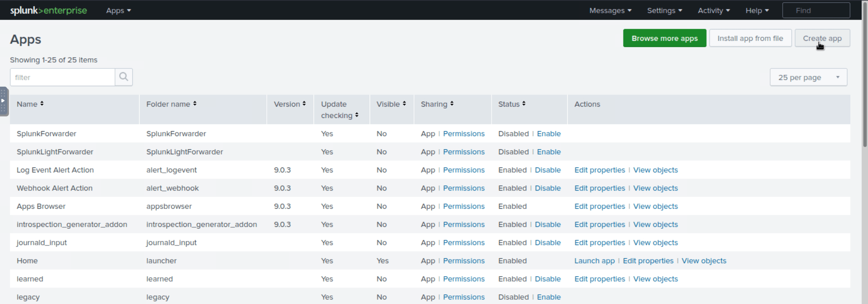Viewport: 868px width, 304px height.
Task: View objects of Home app
Action: [x=704, y=260]
